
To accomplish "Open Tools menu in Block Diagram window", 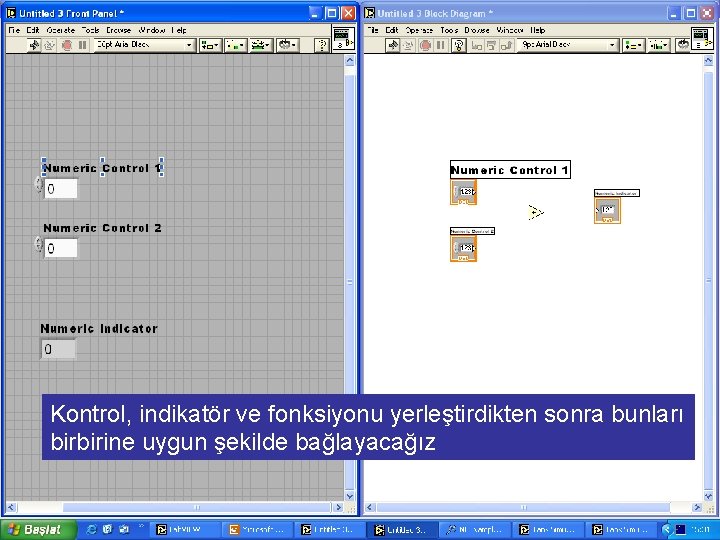I will tap(449, 30).
